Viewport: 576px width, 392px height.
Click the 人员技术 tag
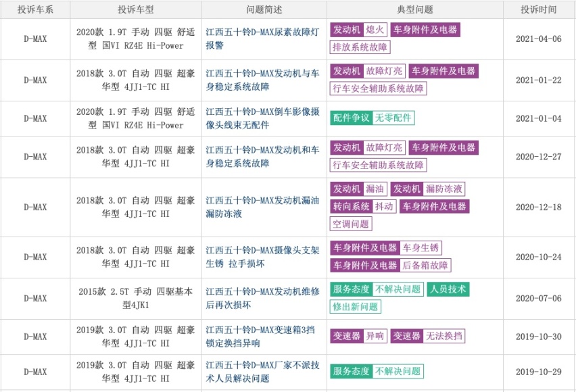tap(448, 289)
